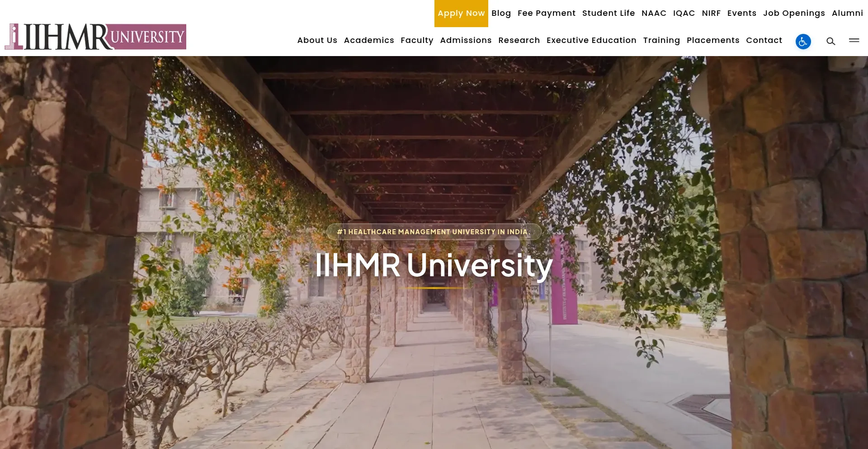Go to the Alumni page
Image resolution: width=868 pixels, height=449 pixels.
(x=847, y=13)
